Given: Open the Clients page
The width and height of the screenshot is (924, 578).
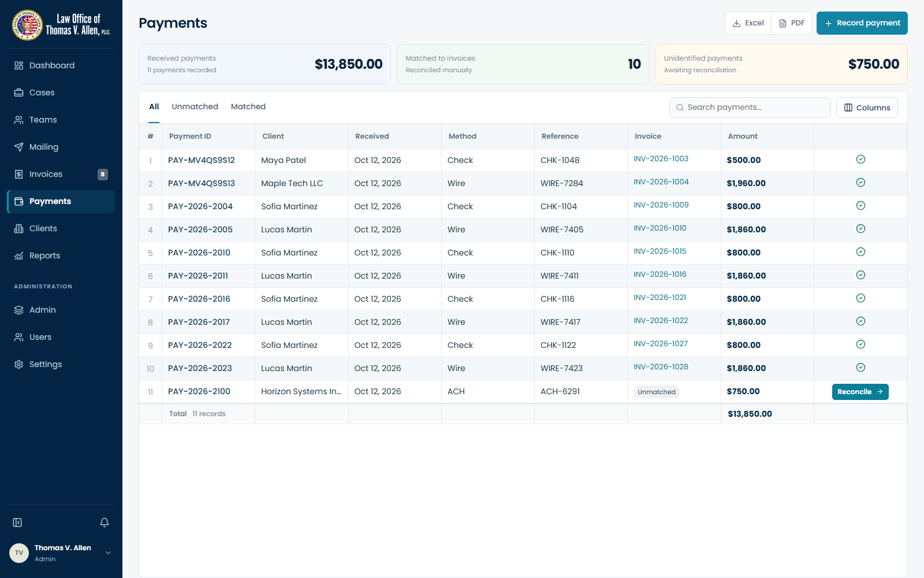Looking at the screenshot, I should [x=61, y=228].
